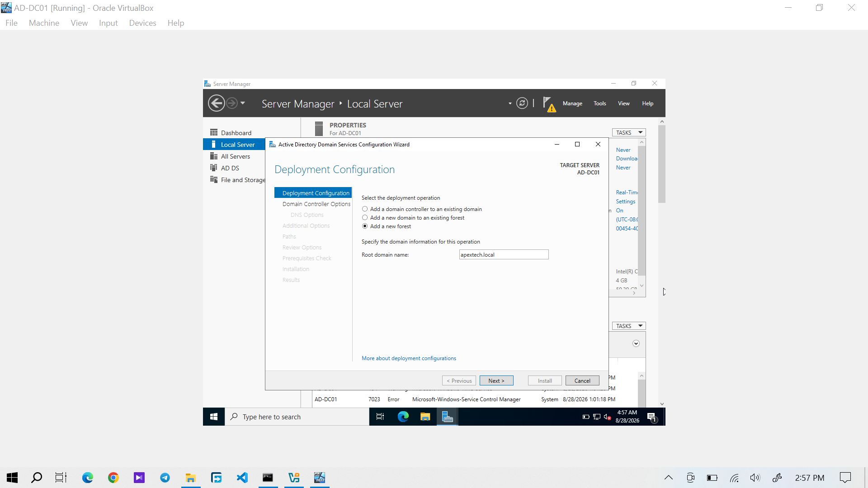
Task: Open the dropdown arrow beside refresh icon
Action: 510,103
